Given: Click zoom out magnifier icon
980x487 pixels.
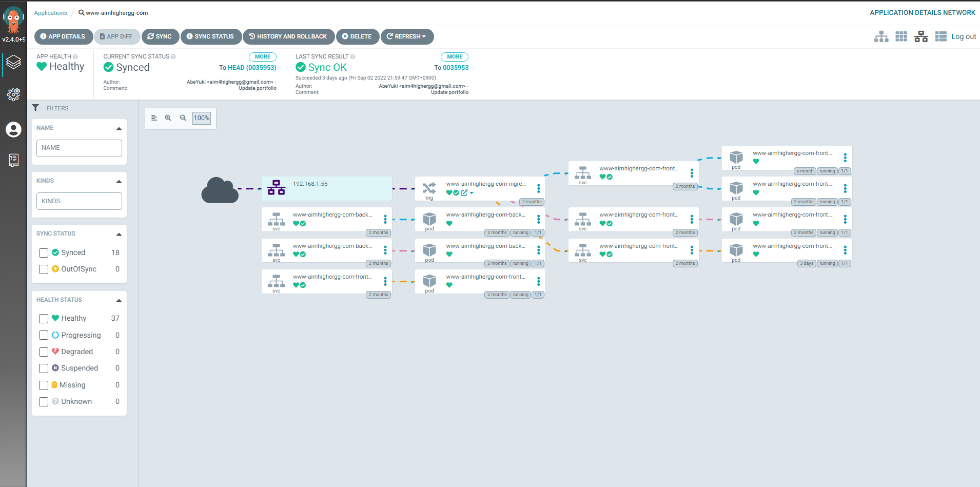Looking at the screenshot, I should (x=183, y=118).
